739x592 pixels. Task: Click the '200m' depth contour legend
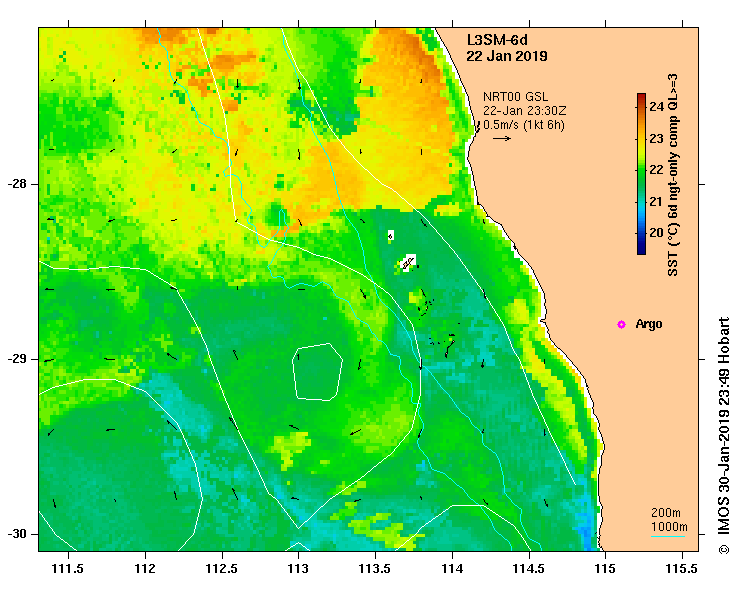point(665,513)
